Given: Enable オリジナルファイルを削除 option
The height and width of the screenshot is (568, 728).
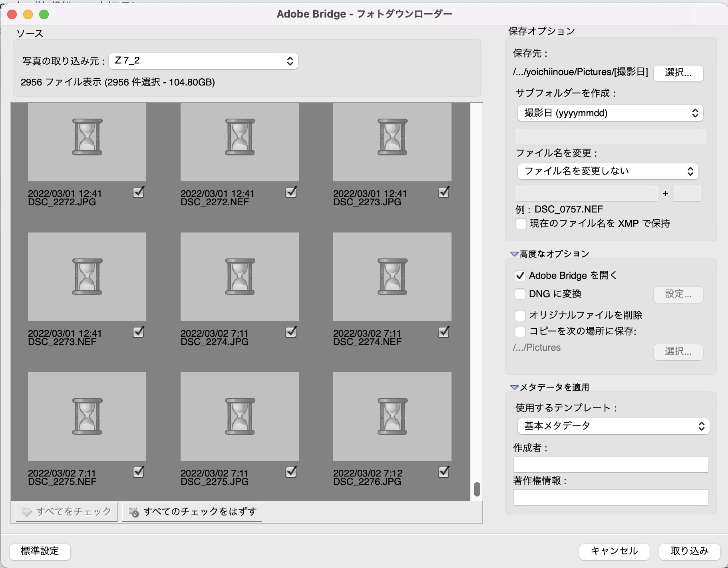Looking at the screenshot, I should 520,316.
